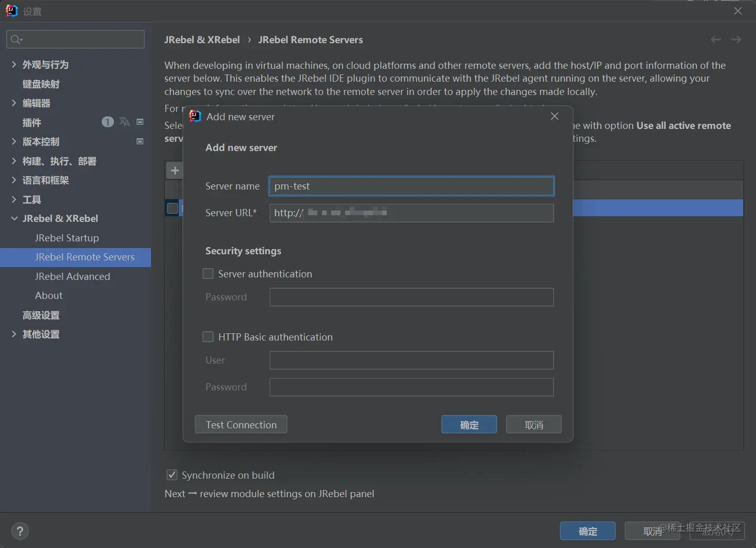This screenshot has height=548, width=756.
Task: Click JRebel & XRebel breadcrumb
Action: coord(202,40)
